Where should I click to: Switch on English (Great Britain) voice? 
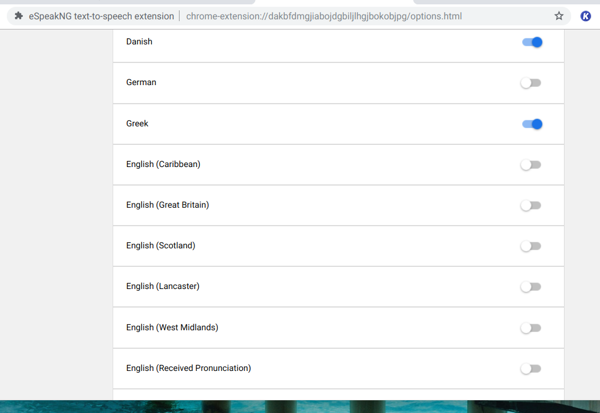(531, 206)
